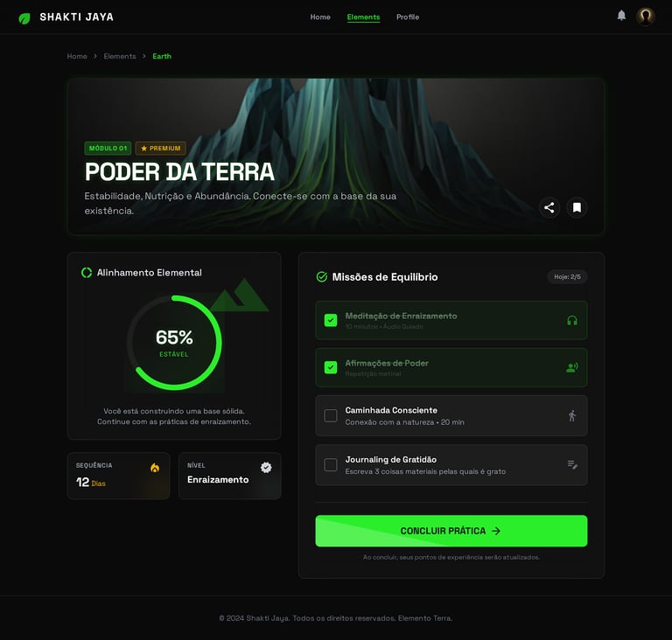This screenshot has height=640, width=672.
Task: Bookmark the Poder da Terra module
Action: coord(577,208)
